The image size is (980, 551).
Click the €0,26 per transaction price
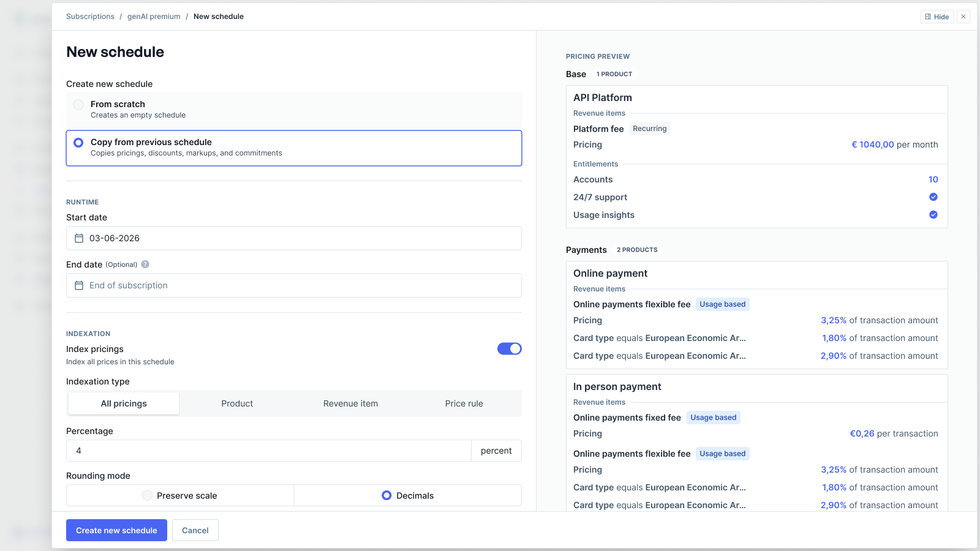click(894, 433)
